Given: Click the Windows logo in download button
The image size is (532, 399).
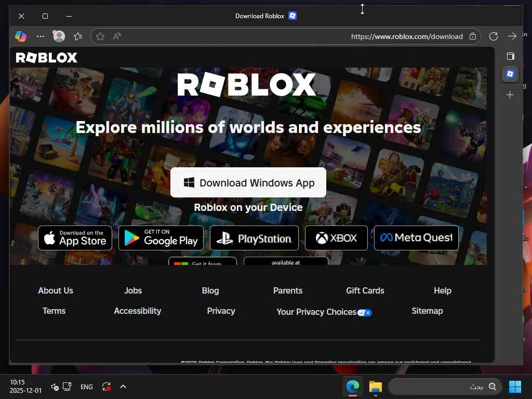Looking at the screenshot, I should coord(189,182).
